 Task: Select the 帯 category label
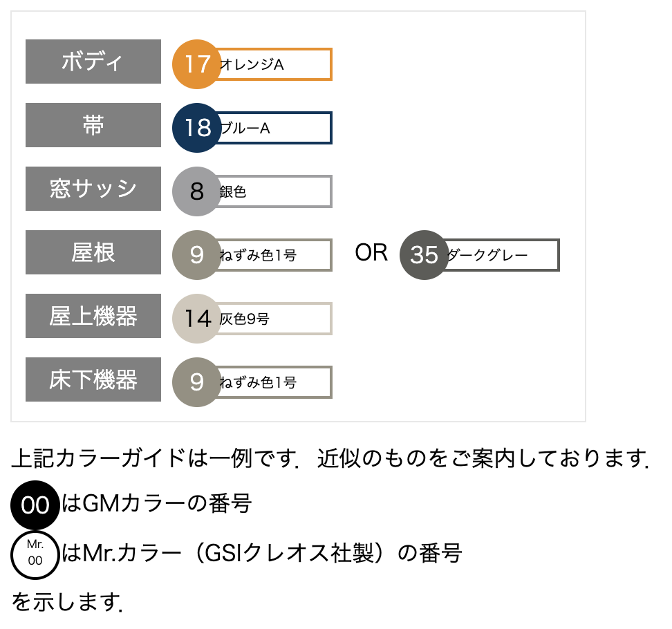(93, 125)
